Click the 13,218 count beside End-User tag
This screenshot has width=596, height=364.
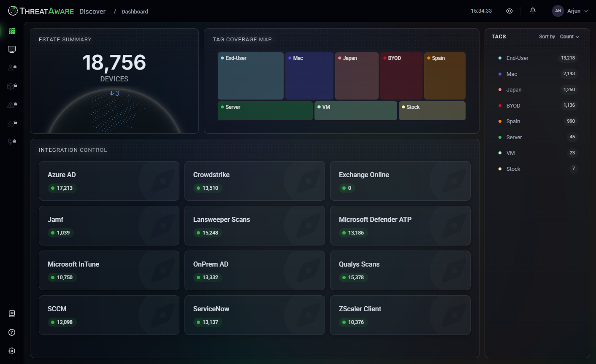point(568,58)
